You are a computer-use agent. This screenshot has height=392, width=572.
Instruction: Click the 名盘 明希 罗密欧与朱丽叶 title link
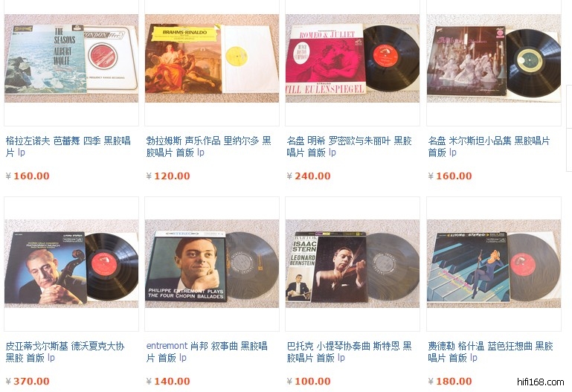click(349, 147)
